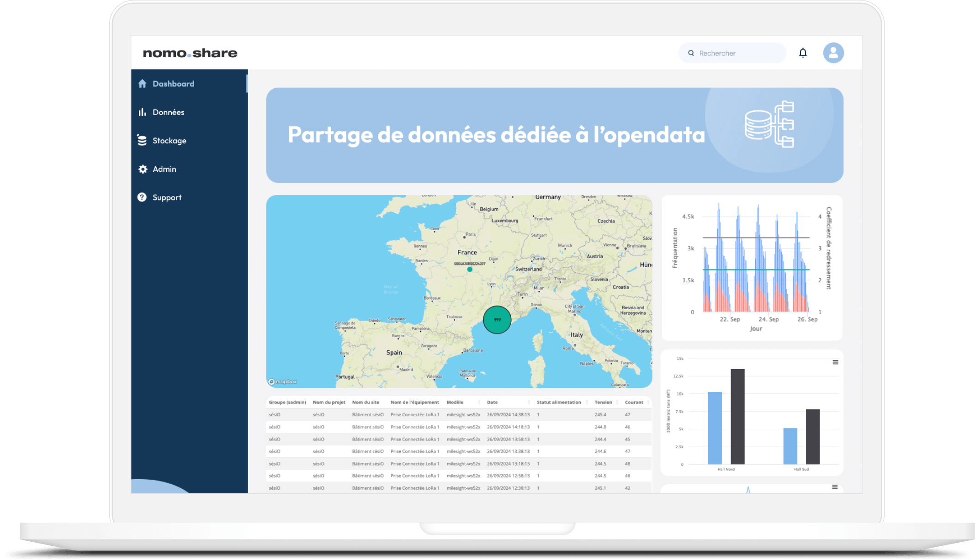Open Hall Nord chart hamburger menu
The height and width of the screenshot is (560, 975).
(x=835, y=362)
